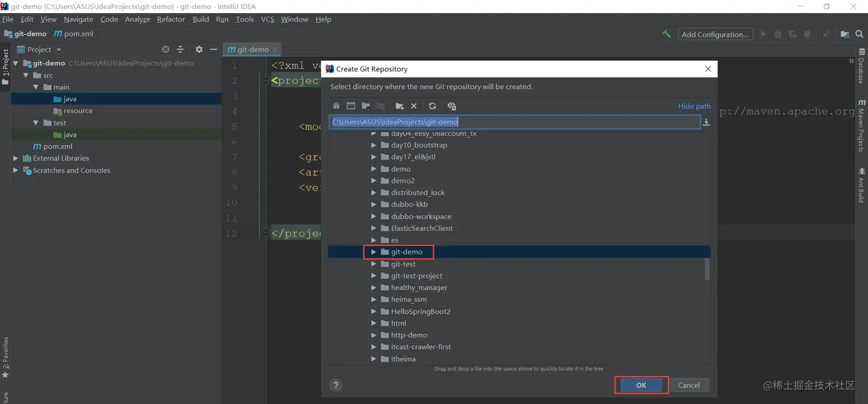868x404 pixels.
Task: Click OK to create Git repository
Action: pos(641,385)
